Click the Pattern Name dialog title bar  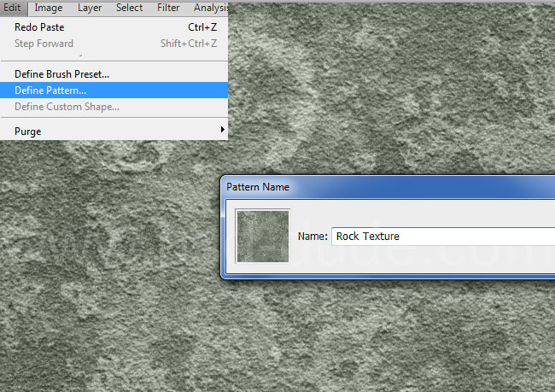388,187
